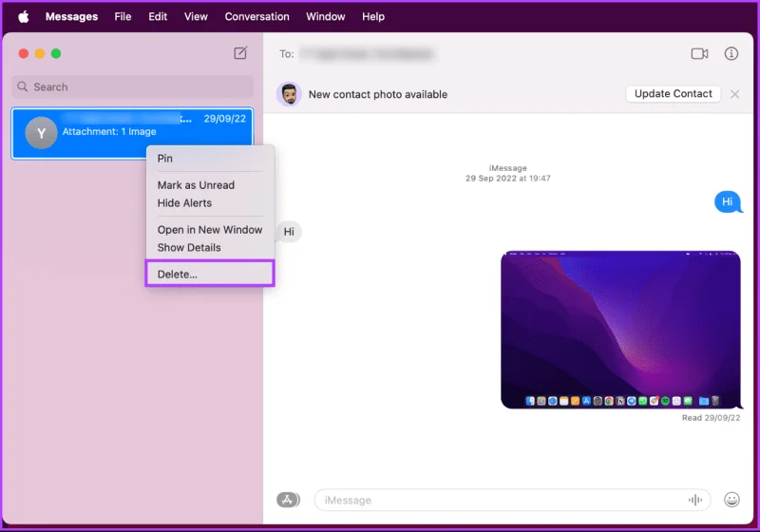Open the Apple menu
Screen dimensions: 760x532
coord(23,16)
